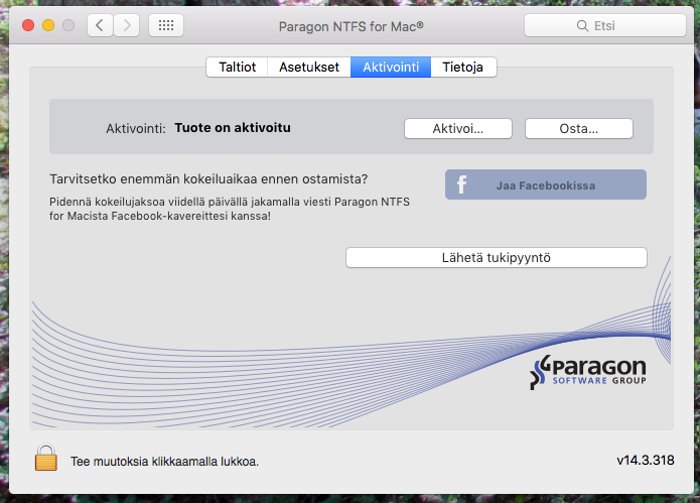The height and width of the screenshot is (503, 700).
Task: Click the Paragon Software Group logo
Action: tap(588, 372)
